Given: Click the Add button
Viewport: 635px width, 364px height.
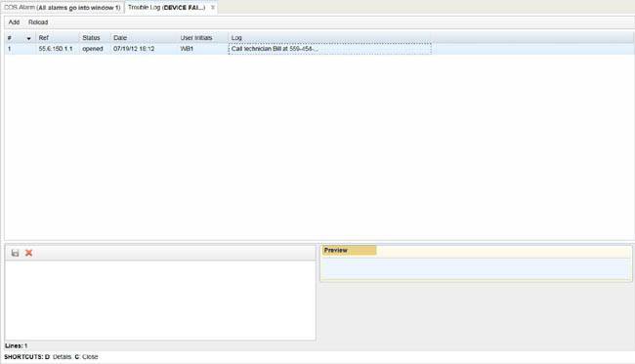Looking at the screenshot, I should coord(14,22).
